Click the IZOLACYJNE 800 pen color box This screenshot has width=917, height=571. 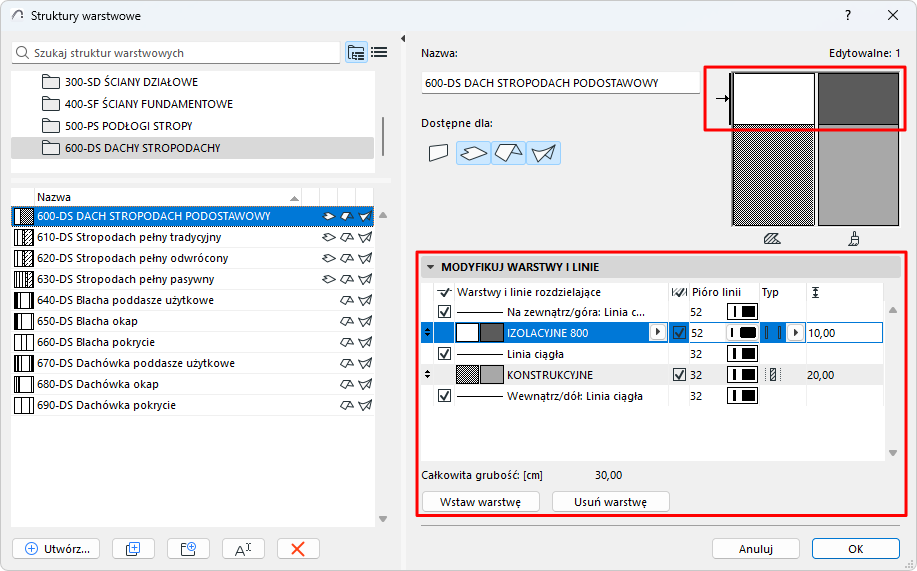[x=742, y=333]
